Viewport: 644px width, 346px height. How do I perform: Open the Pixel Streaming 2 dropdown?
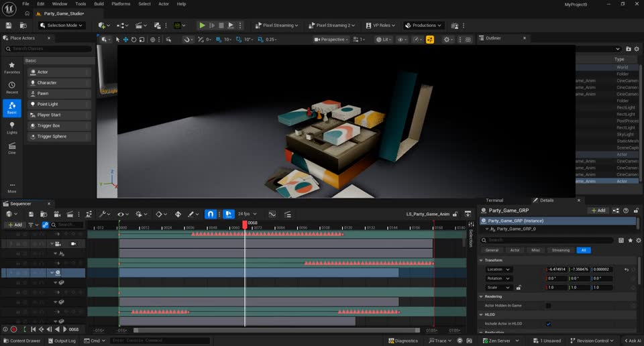coord(332,25)
